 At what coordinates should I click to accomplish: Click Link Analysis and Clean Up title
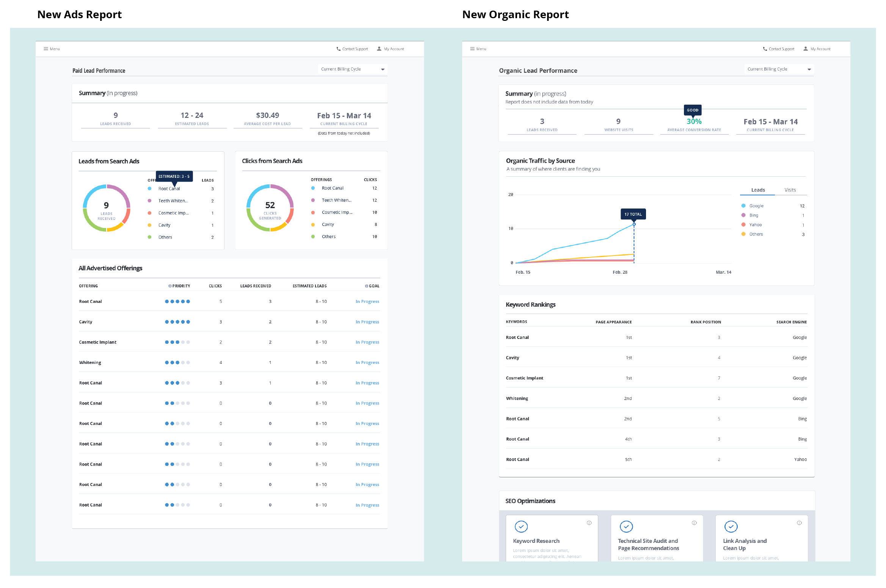[745, 544]
